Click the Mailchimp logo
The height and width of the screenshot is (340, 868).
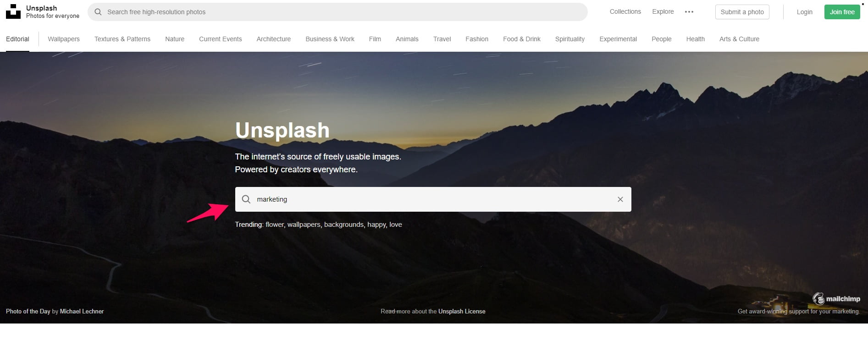[836, 299]
